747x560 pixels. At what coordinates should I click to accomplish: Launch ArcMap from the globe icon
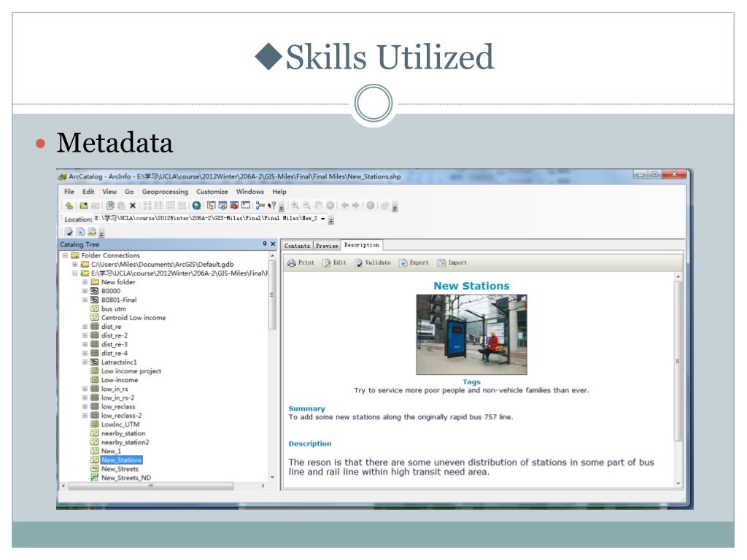(x=197, y=206)
